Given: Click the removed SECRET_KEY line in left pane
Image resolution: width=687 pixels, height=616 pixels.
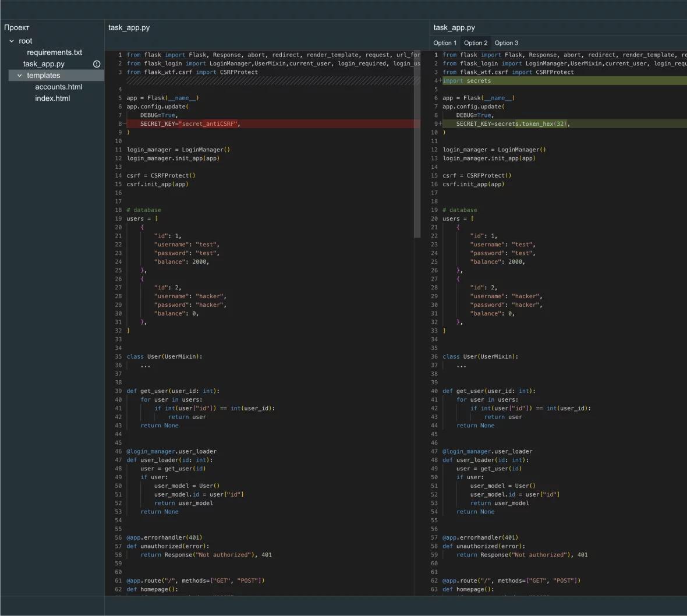Looking at the screenshot, I should pyautogui.click(x=190, y=124).
